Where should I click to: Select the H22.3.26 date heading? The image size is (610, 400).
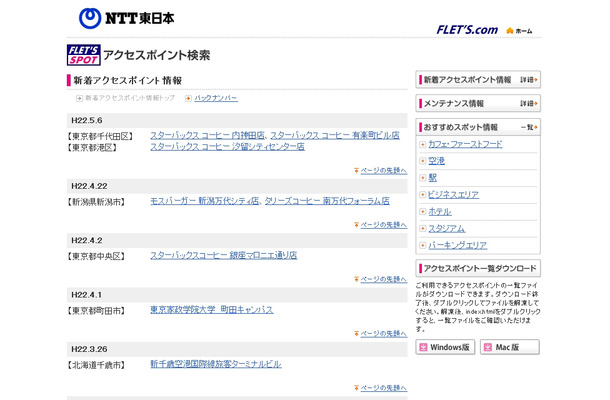(x=89, y=349)
